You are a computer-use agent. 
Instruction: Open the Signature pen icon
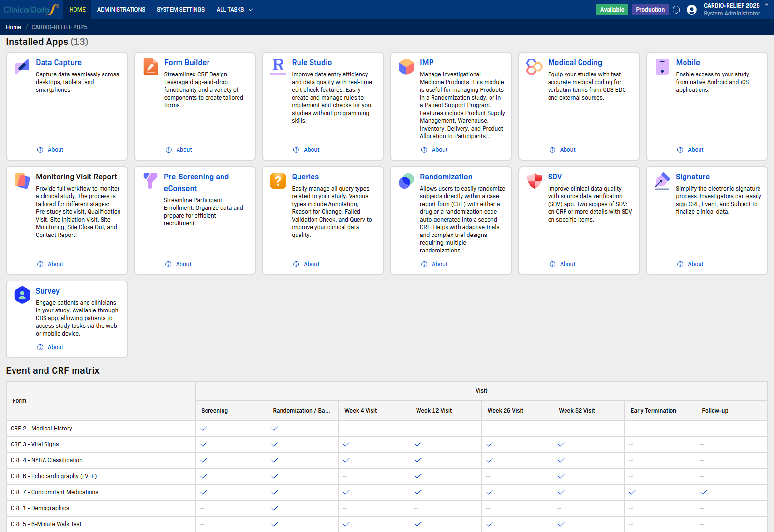662,181
